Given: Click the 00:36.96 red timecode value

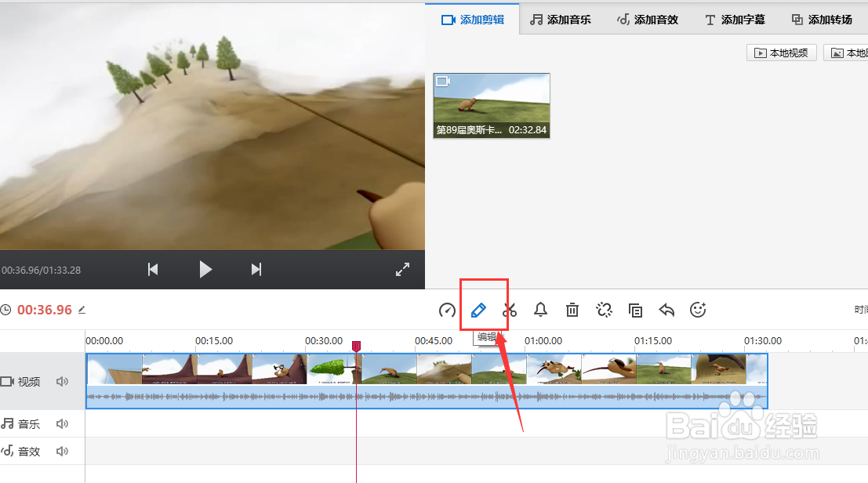Looking at the screenshot, I should tap(44, 310).
